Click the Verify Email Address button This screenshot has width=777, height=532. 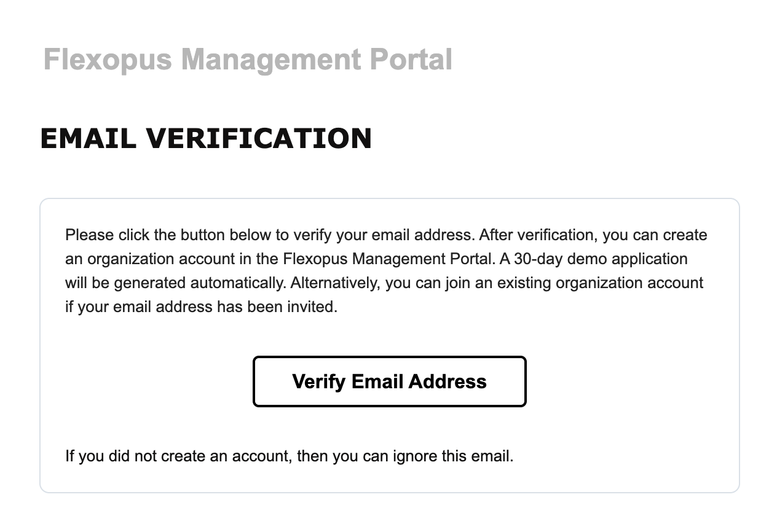pyautogui.click(x=389, y=381)
